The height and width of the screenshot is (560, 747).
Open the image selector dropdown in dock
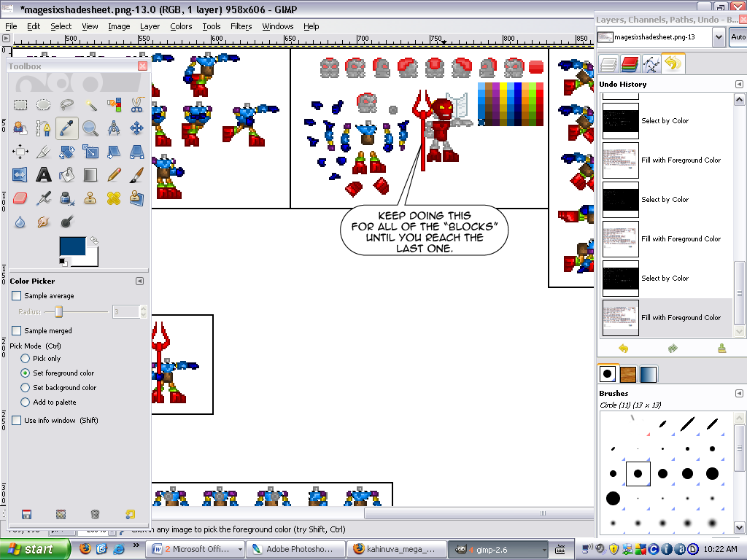719,37
